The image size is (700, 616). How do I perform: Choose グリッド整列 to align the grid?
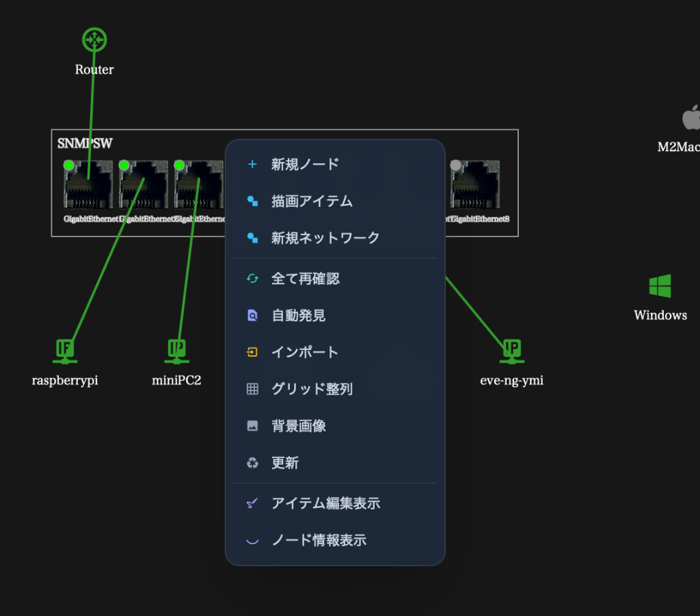click(335, 389)
